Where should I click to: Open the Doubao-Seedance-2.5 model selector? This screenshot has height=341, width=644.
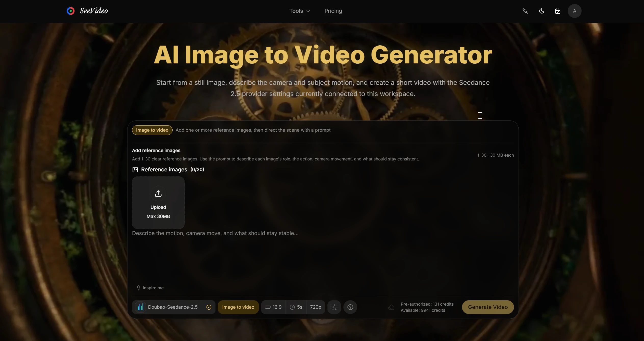[x=174, y=307]
